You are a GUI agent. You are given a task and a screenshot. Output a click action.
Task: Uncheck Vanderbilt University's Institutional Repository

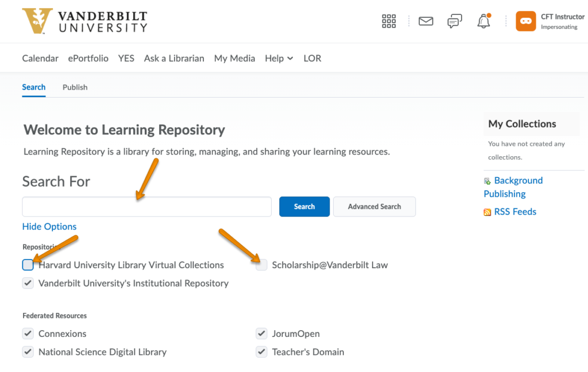coord(28,283)
